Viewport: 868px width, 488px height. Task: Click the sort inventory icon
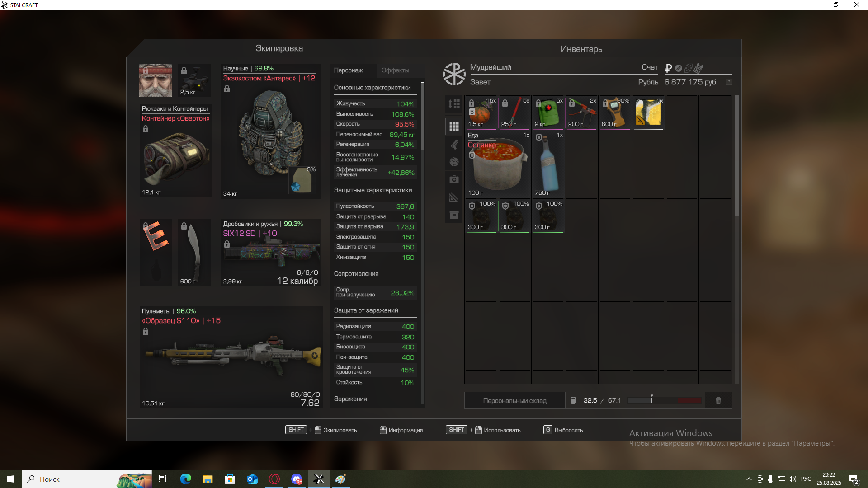pos(454,104)
